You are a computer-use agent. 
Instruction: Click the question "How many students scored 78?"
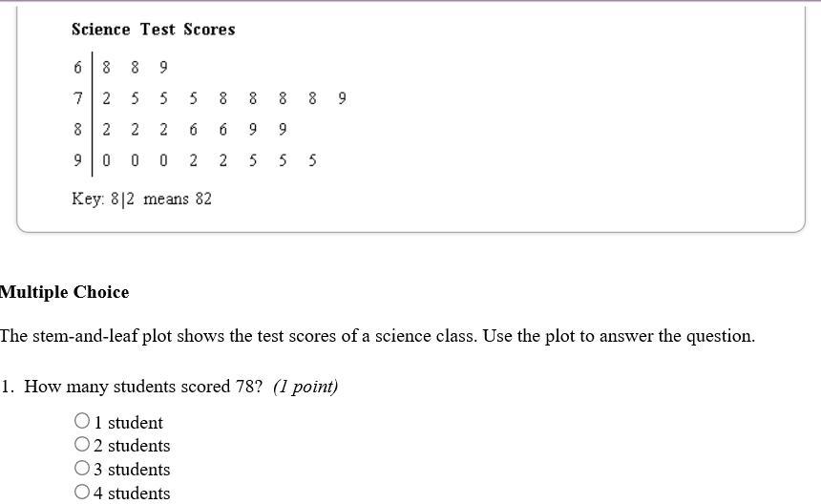(143, 387)
